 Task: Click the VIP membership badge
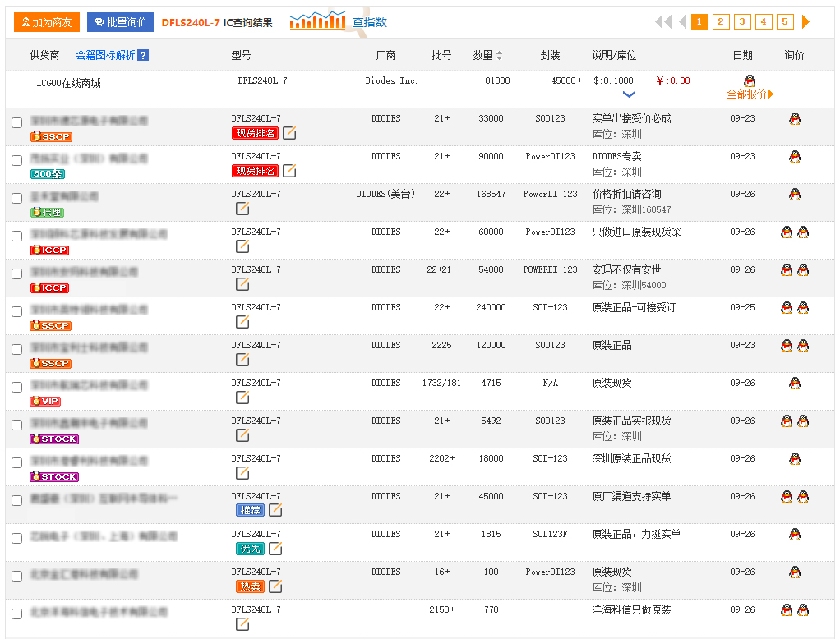(45, 401)
